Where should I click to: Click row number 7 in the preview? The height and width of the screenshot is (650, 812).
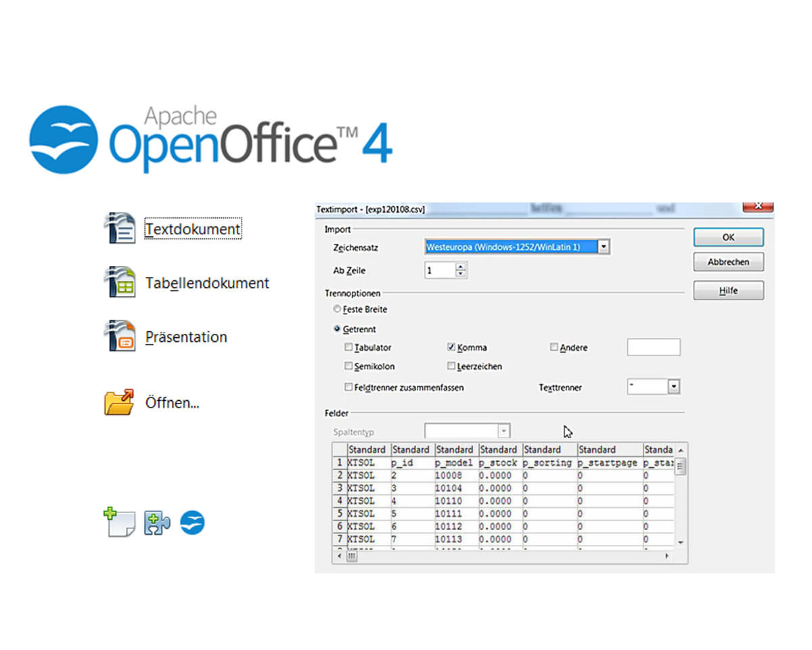[x=340, y=540]
